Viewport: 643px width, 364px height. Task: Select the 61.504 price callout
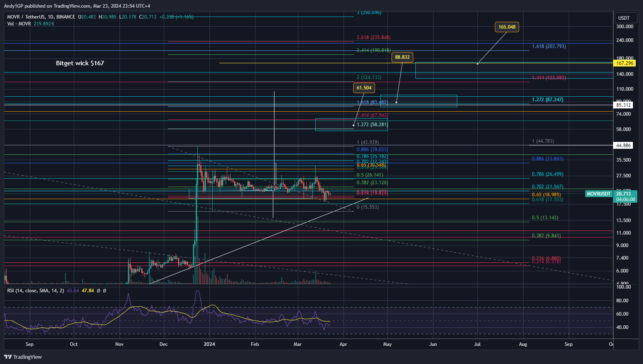coord(364,88)
